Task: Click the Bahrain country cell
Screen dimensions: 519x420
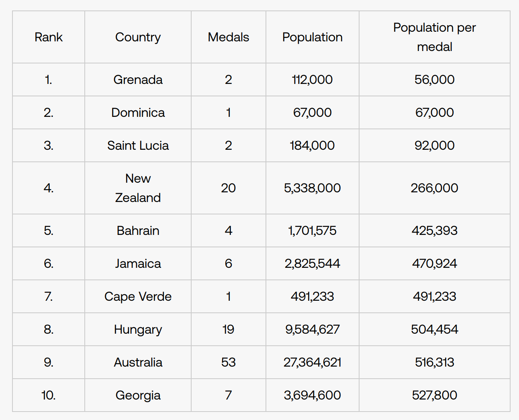Action: point(138,230)
